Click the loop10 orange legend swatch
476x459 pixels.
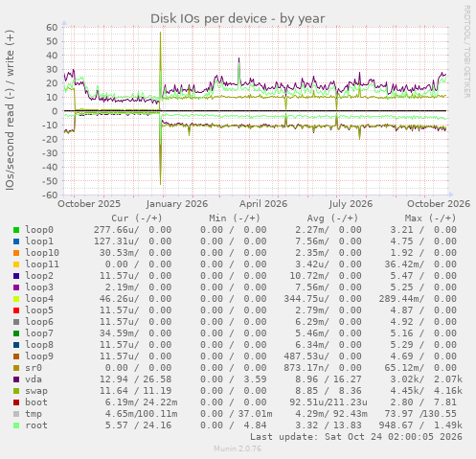click(16, 253)
